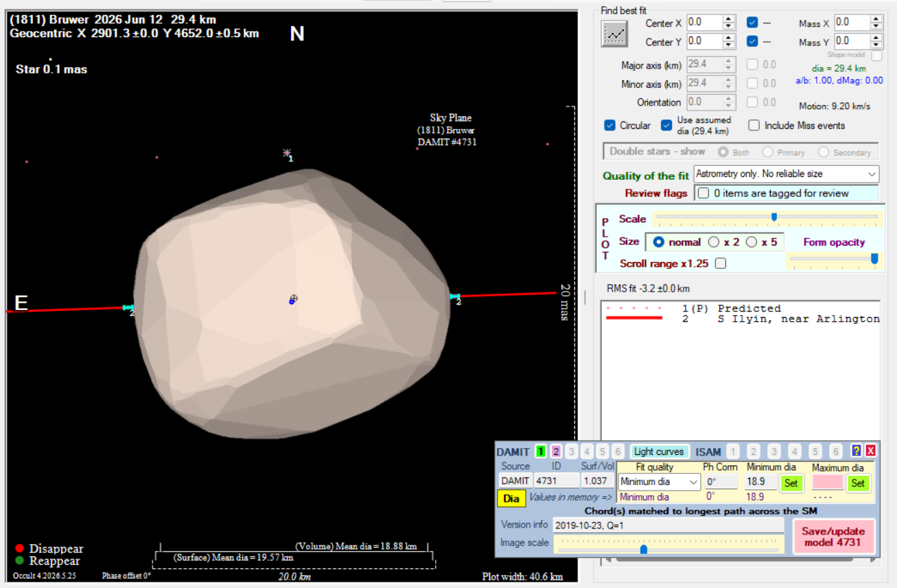Image resolution: width=897 pixels, height=588 pixels.
Task: Select the S Ilyin, near Arlington row
Action: (x=741, y=319)
